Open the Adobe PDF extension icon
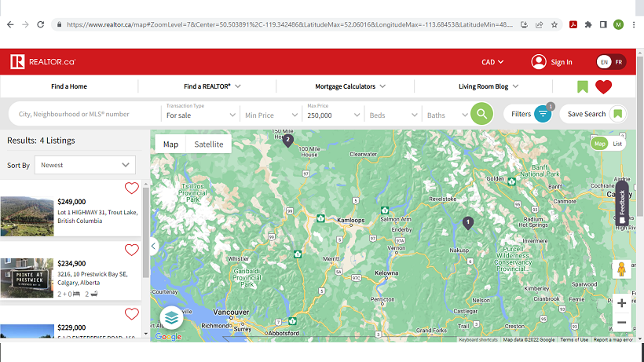Image resolution: width=644 pixels, height=362 pixels. click(573, 24)
